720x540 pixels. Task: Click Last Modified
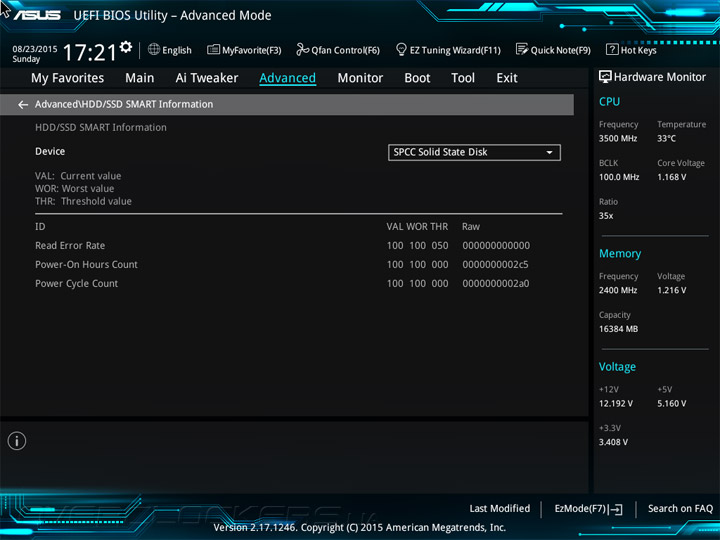500,508
